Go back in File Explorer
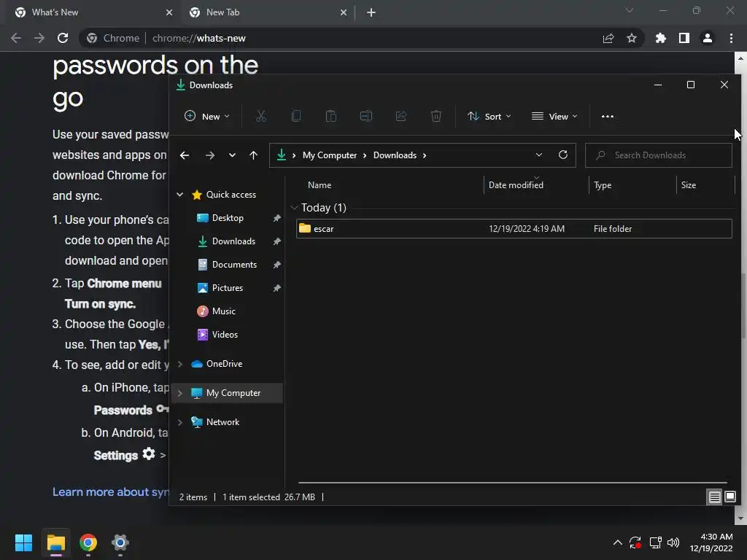747x560 pixels. pos(185,155)
